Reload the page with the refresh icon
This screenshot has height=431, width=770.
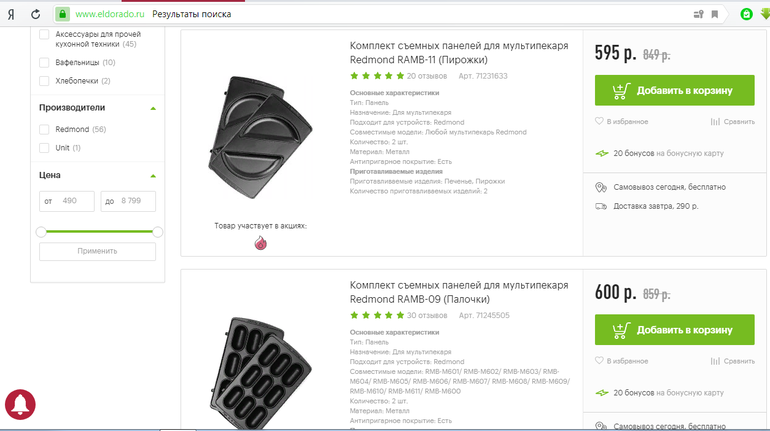[x=36, y=14]
